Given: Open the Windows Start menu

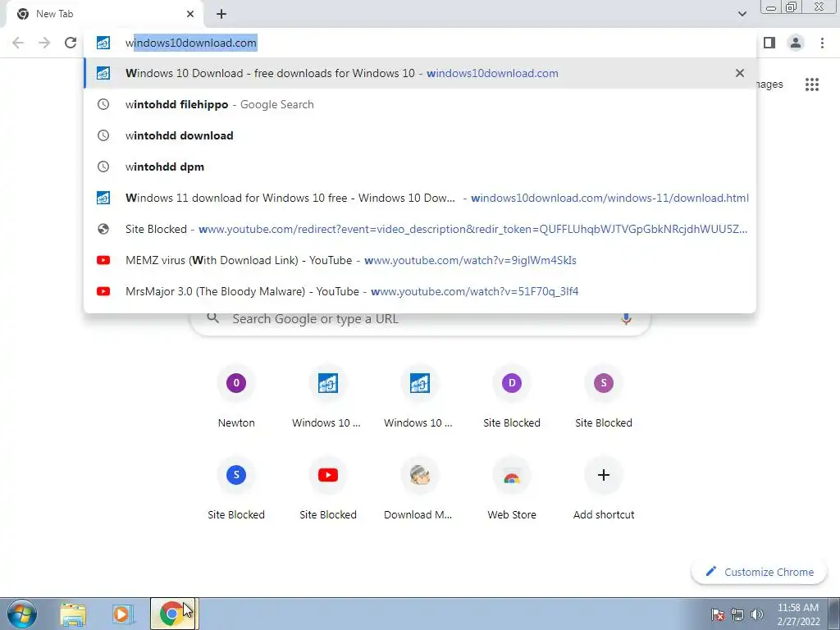Looking at the screenshot, I should (x=22, y=614).
